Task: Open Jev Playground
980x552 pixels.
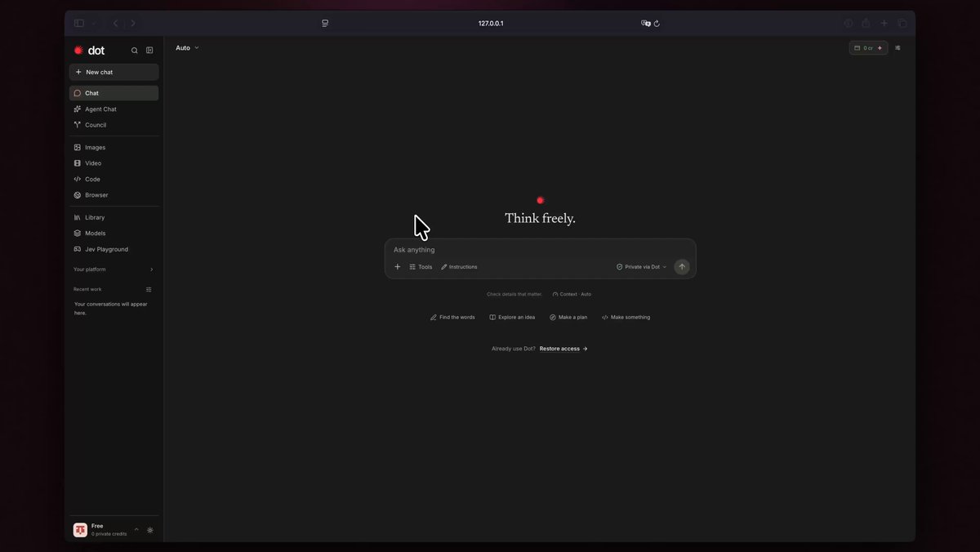Action: 114,249
